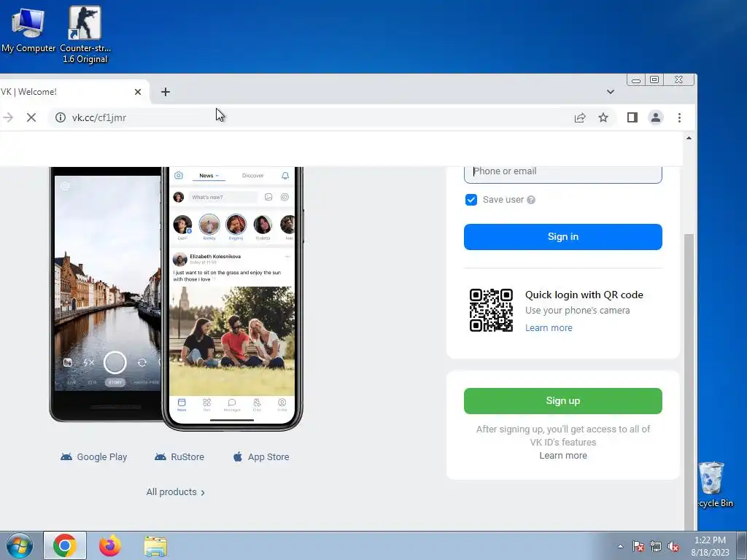The height and width of the screenshot is (560, 747).
Task: Launch Counter-Strike 1.6 Original shortcut
Action: point(85,34)
